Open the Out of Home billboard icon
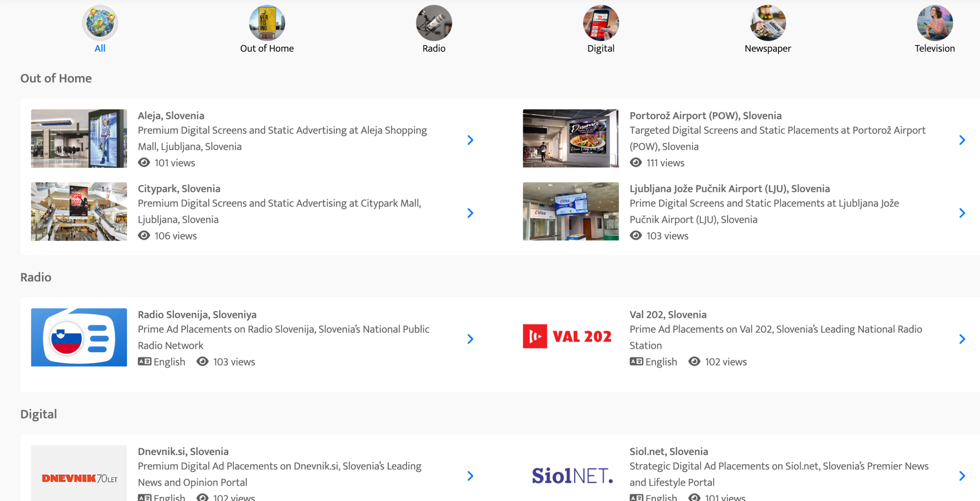The image size is (980, 501). click(x=267, y=23)
